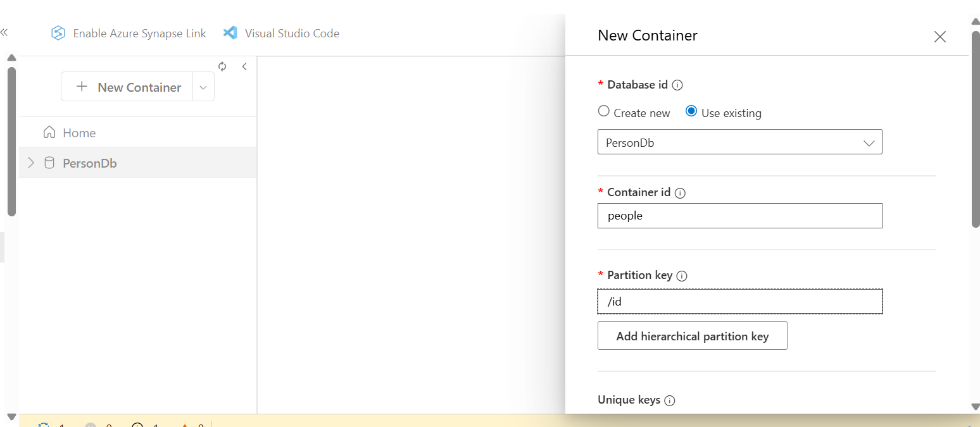The height and width of the screenshot is (427, 980).
Task: Click the info icon next to Container id
Action: 680,193
